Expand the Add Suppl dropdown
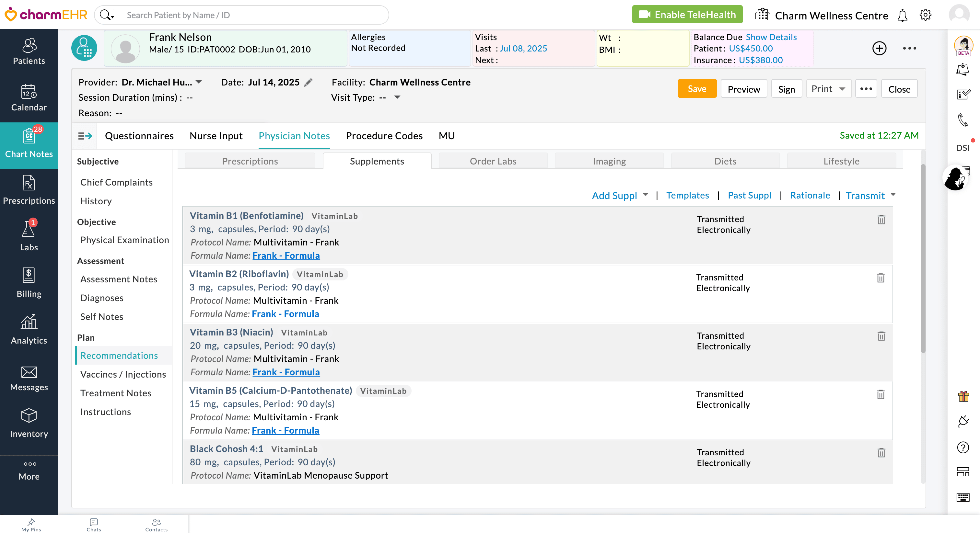 [645, 195]
